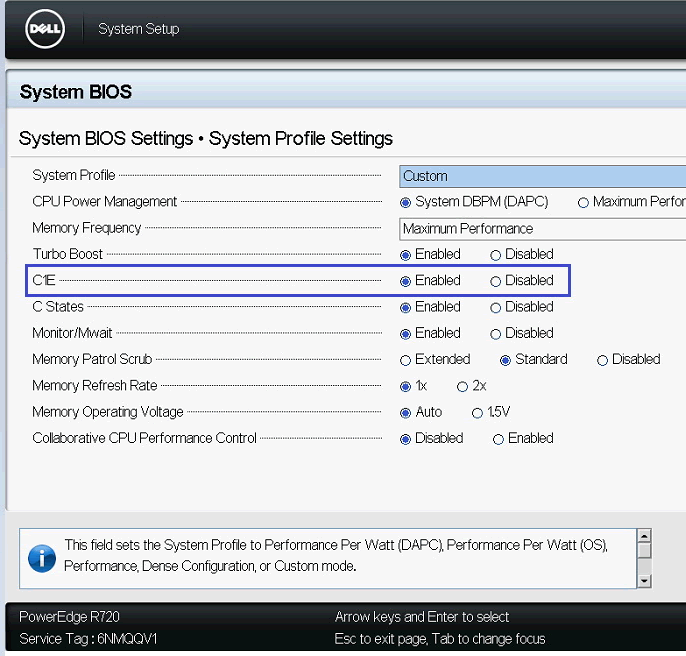Click the help description text about System Profile
686x656 pixels.
point(336,555)
